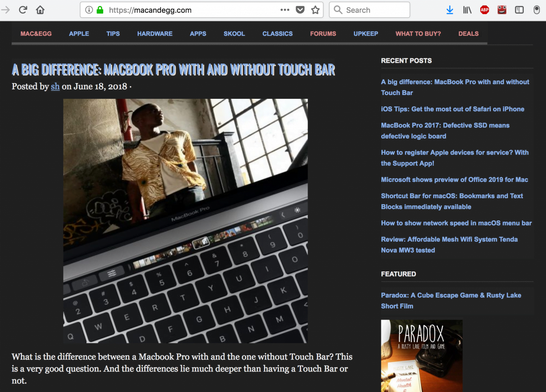Click the red face extension icon
The width and height of the screenshot is (546, 392).
click(502, 10)
